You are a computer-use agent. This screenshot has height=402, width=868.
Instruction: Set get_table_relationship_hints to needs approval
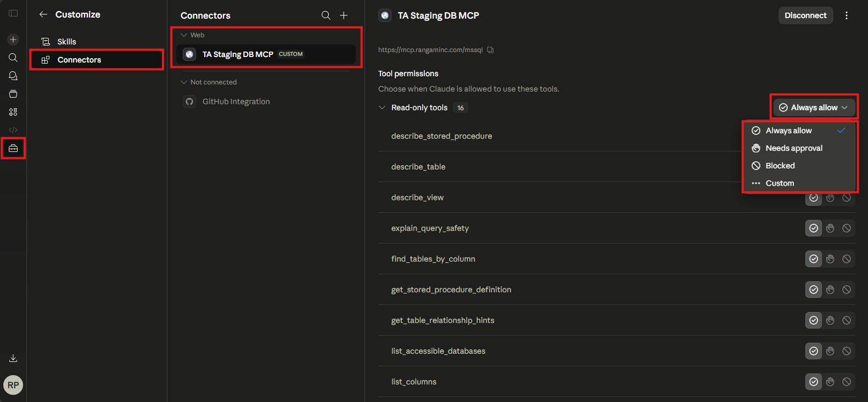(830, 320)
